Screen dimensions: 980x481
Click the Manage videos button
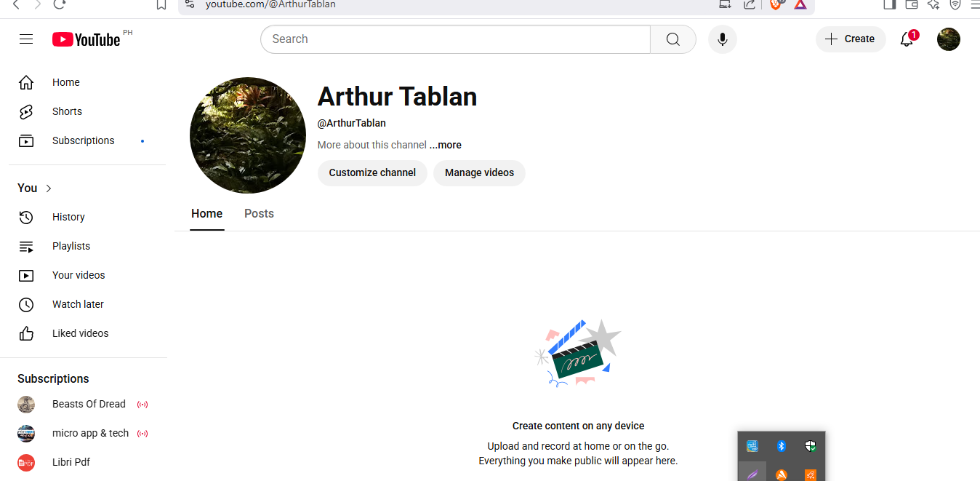point(479,173)
